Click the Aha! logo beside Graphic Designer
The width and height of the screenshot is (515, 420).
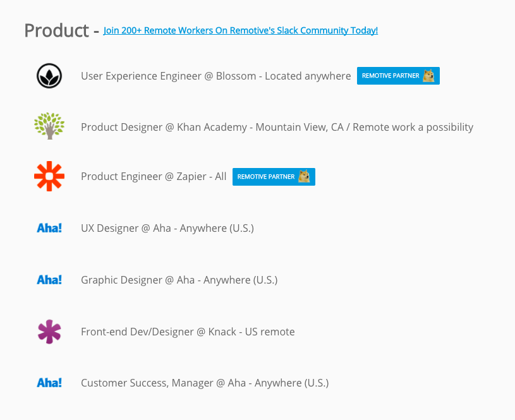49,279
